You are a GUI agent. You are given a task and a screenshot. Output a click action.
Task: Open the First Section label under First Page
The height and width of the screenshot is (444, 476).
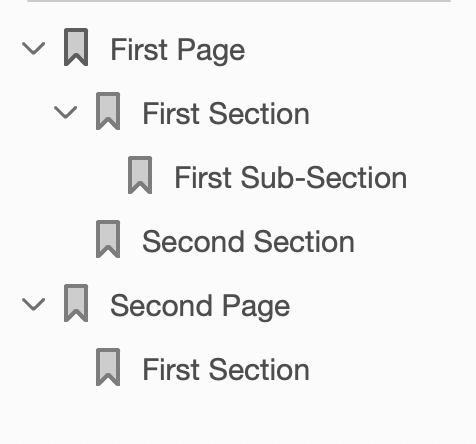[x=226, y=114]
